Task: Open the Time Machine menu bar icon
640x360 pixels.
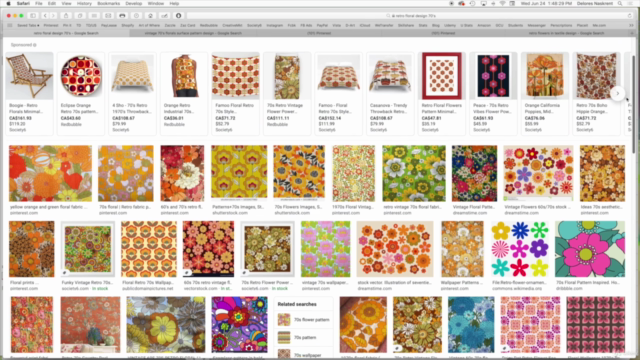Action: click(472, 3)
